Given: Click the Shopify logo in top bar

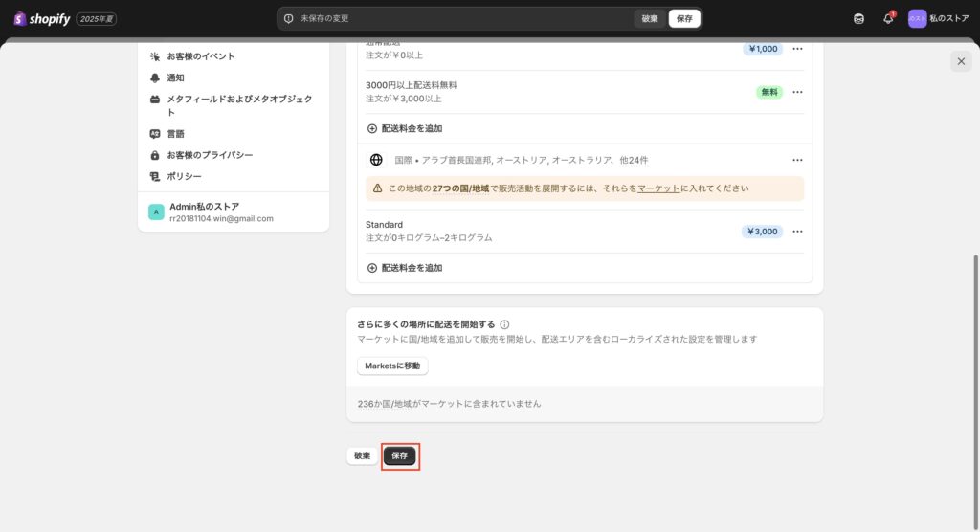Looking at the screenshot, I should (x=42, y=18).
